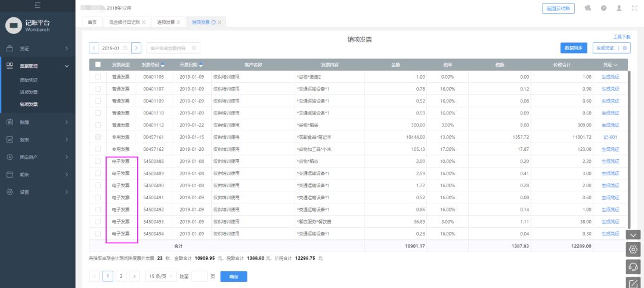
Task: Switch to the 进项发票 tab
Action: 166,22
